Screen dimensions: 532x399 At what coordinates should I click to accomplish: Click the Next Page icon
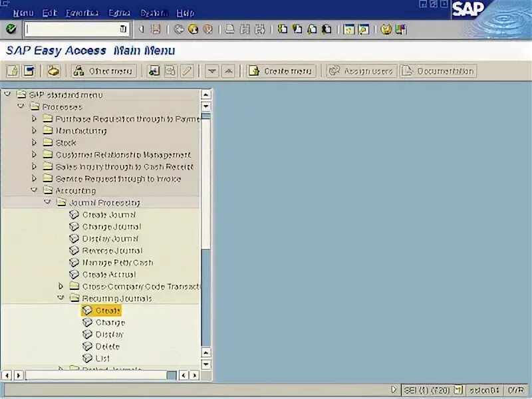(x=312, y=29)
